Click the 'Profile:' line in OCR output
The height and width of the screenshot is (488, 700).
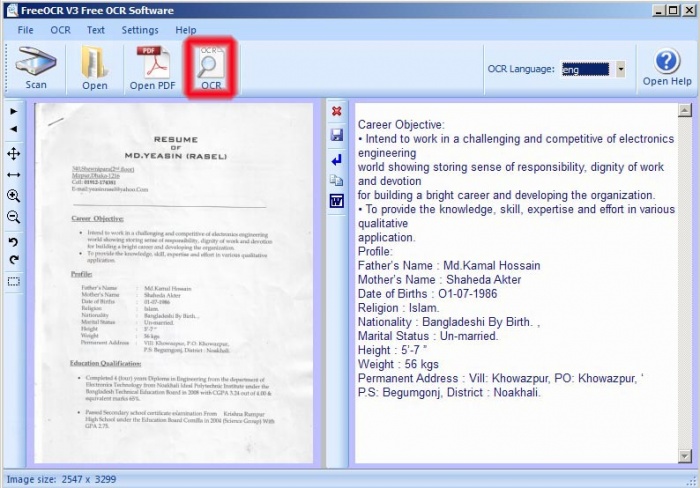click(375, 251)
